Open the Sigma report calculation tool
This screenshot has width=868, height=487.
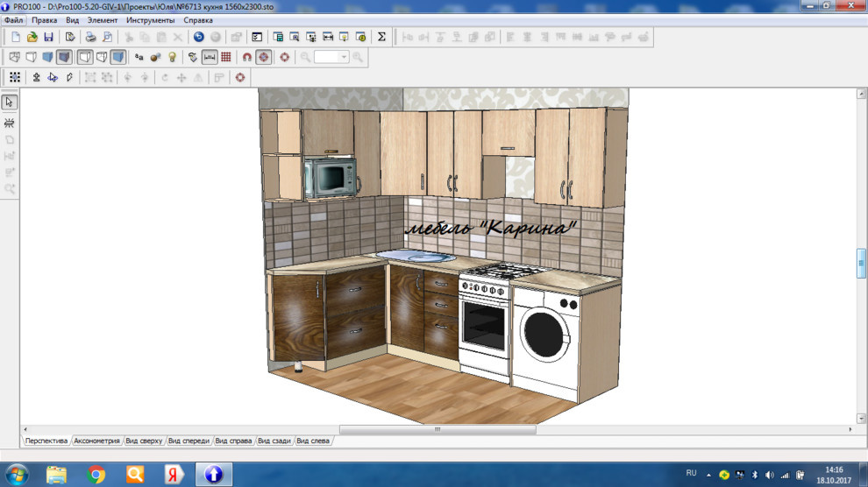[x=381, y=37]
